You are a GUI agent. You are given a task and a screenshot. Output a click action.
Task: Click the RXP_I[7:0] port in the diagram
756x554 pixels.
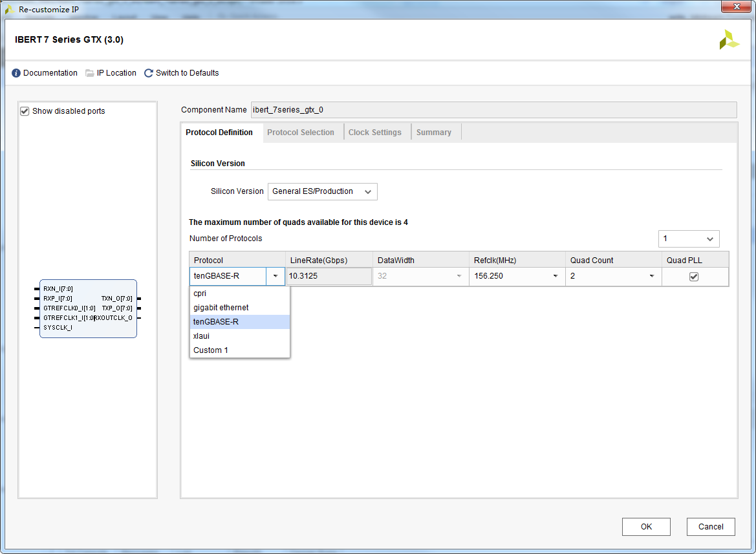pos(58,299)
